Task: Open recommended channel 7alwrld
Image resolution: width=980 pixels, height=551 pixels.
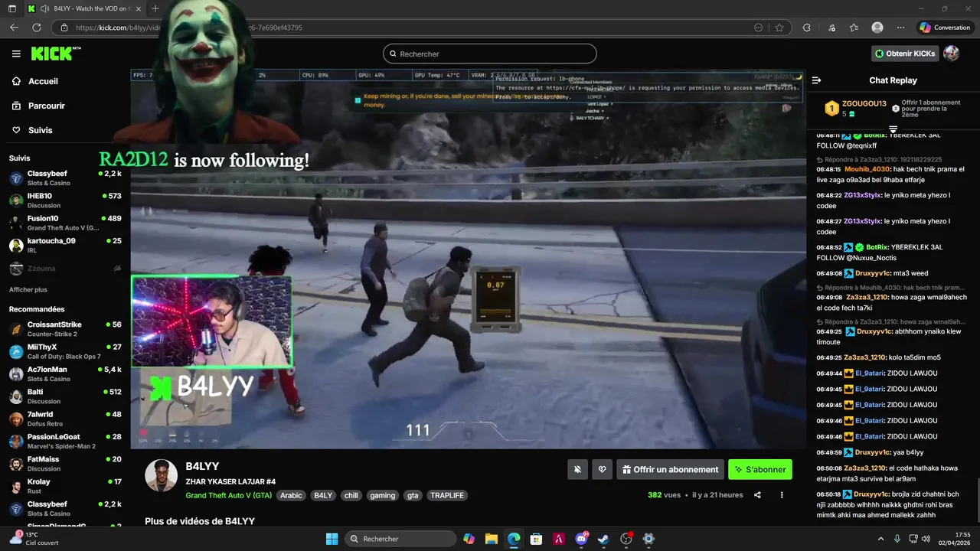Action: 65,419
